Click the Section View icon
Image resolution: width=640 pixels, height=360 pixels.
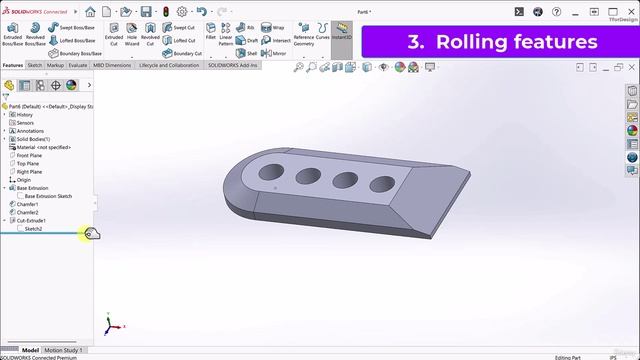click(x=337, y=67)
